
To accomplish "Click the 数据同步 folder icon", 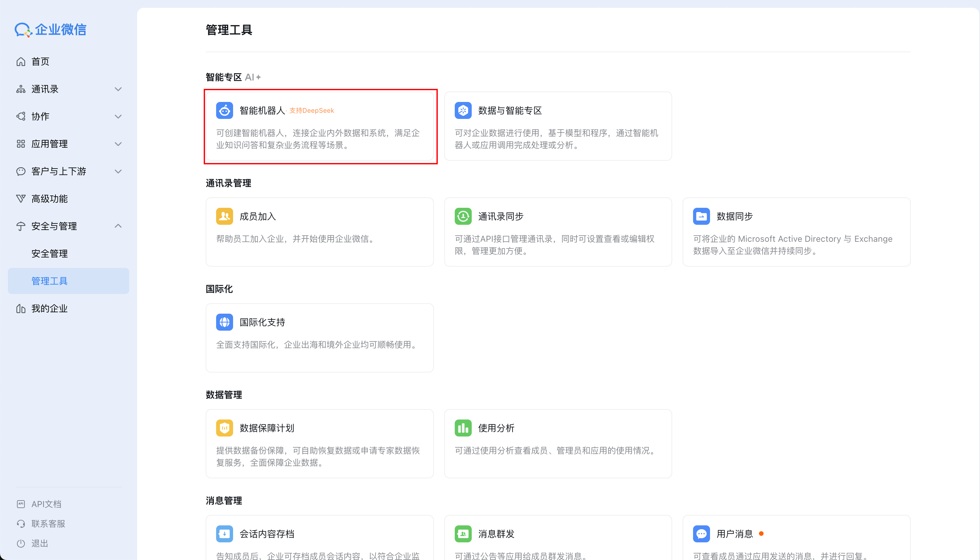I will [x=701, y=216].
